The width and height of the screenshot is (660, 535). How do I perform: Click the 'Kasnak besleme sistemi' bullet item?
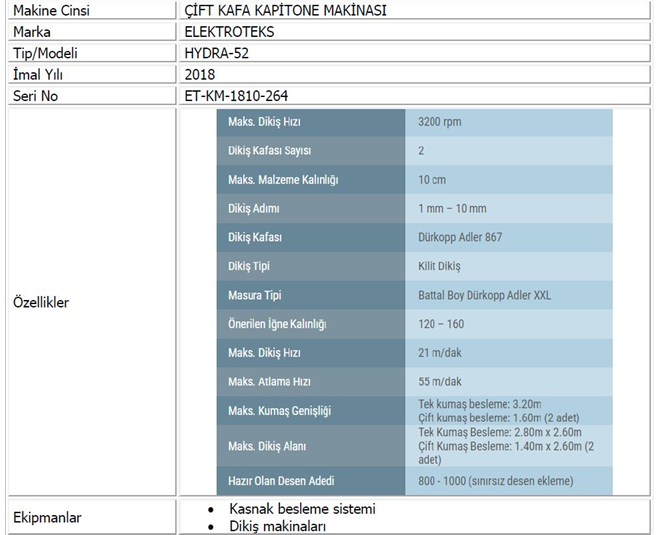coord(302,508)
